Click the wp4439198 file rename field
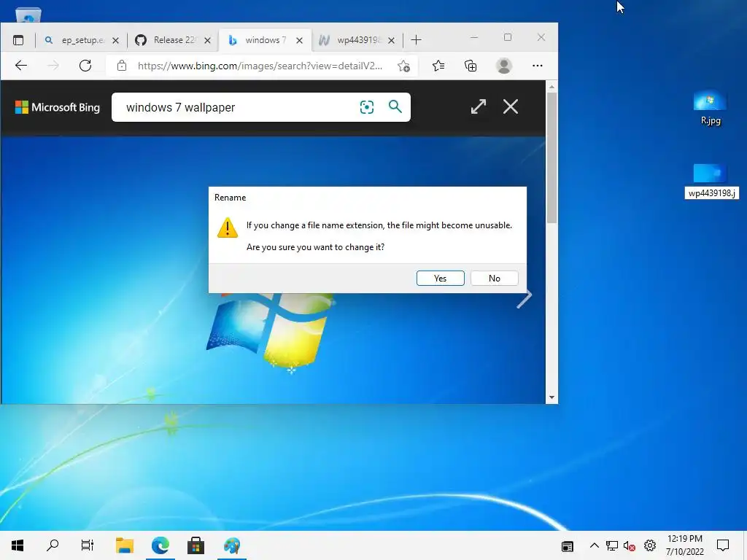This screenshot has width=747, height=560. [712, 192]
